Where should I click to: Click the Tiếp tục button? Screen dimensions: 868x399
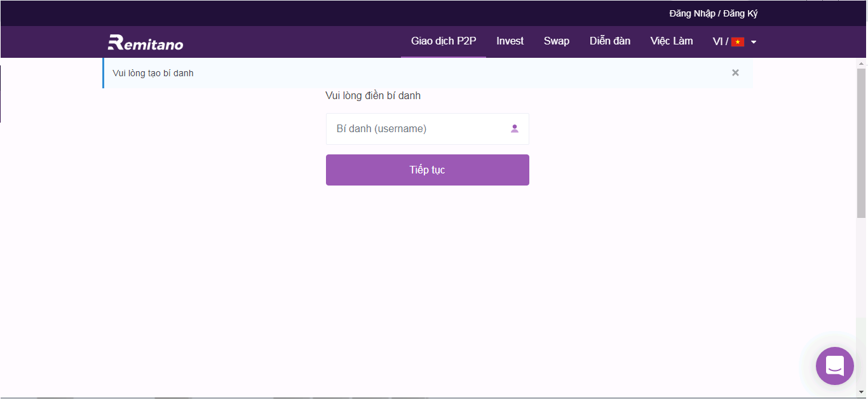click(x=428, y=170)
